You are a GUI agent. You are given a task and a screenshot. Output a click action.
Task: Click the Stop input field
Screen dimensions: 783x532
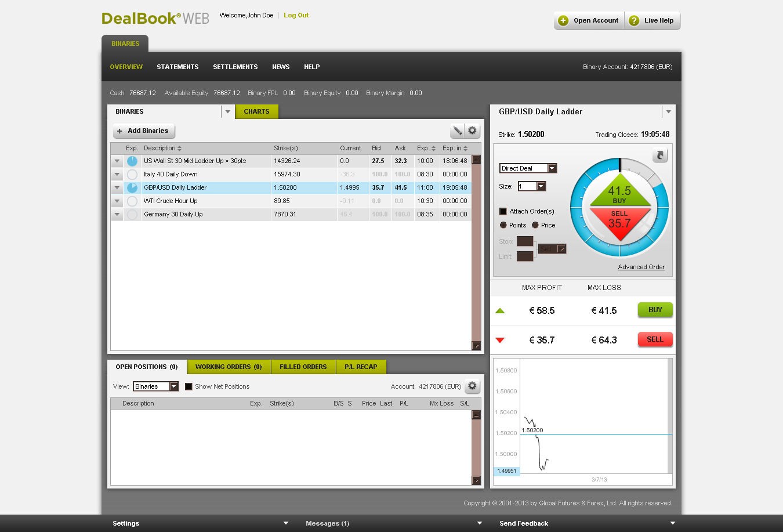525,241
